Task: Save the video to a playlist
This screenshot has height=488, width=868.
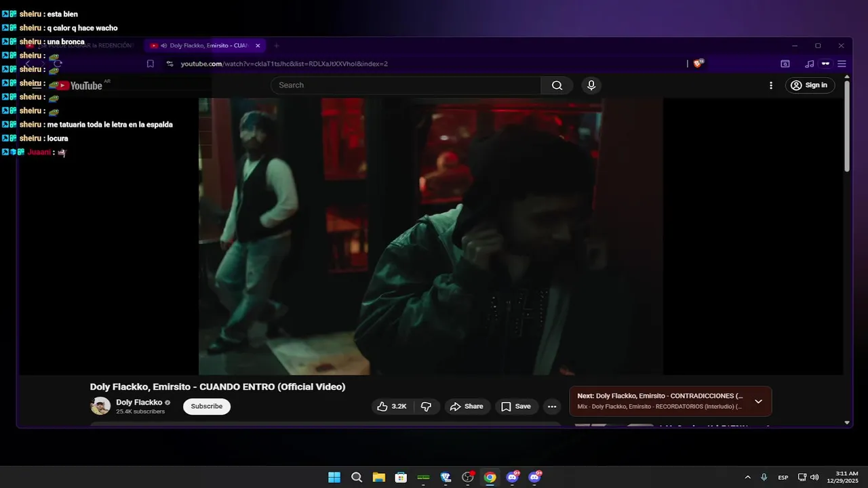Action: (516, 407)
